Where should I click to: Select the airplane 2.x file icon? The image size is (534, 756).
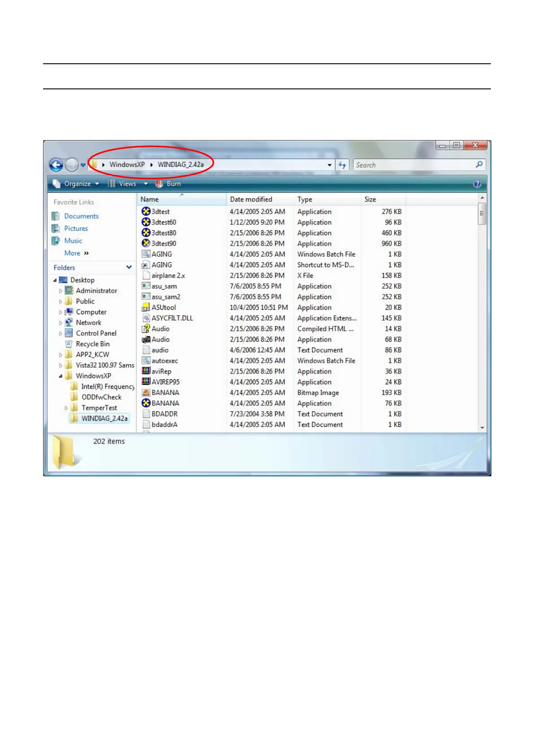146,276
